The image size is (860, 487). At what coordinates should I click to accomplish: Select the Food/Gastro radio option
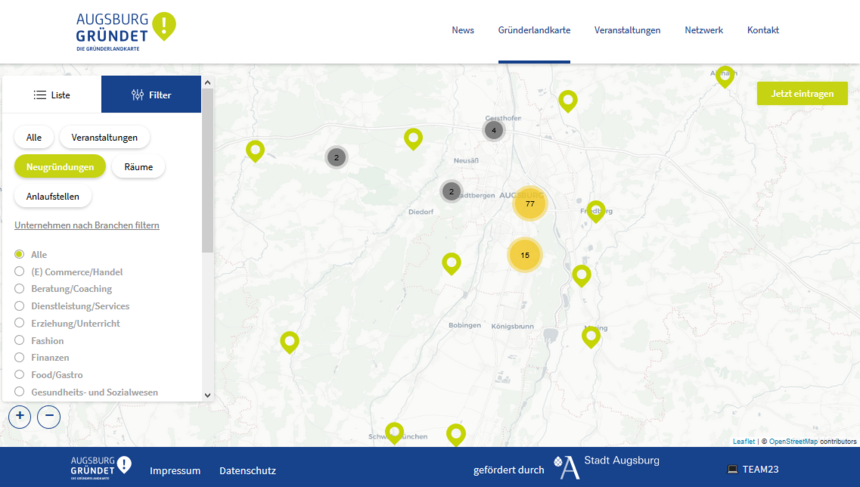pos(19,375)
